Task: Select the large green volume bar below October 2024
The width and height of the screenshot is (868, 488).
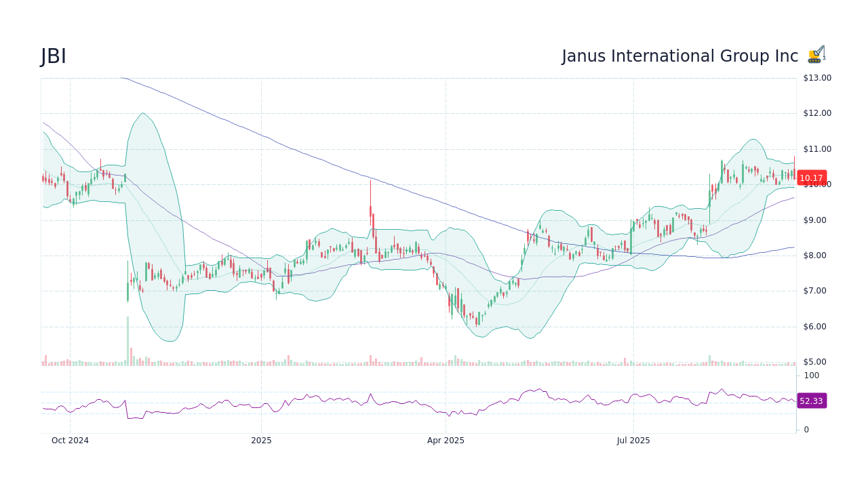Action: pyautogui.click(x=128, y=339)
